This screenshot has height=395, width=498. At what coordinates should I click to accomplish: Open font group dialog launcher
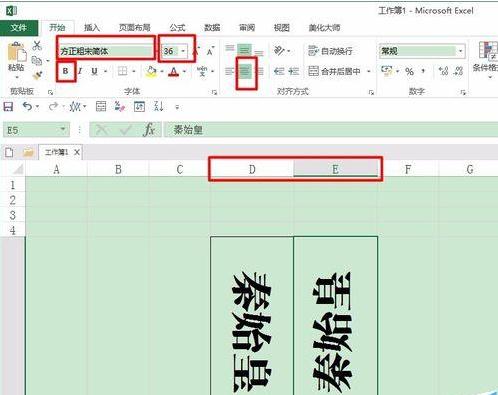214,92
